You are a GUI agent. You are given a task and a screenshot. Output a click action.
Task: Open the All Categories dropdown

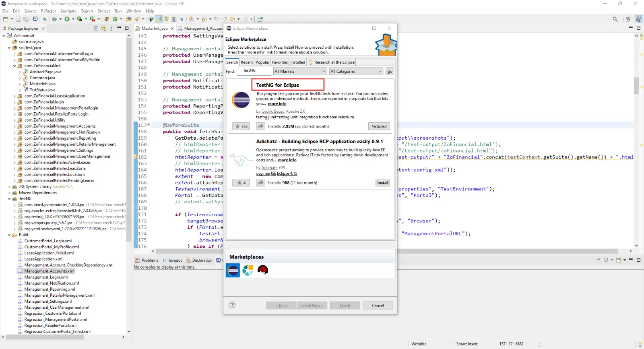click(356, 71)
